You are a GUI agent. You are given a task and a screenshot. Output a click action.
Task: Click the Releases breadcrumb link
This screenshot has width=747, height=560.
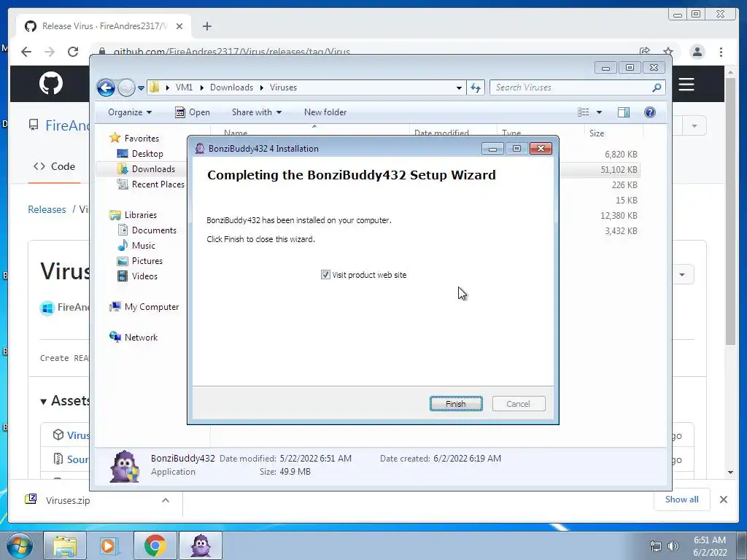point(47,209)
